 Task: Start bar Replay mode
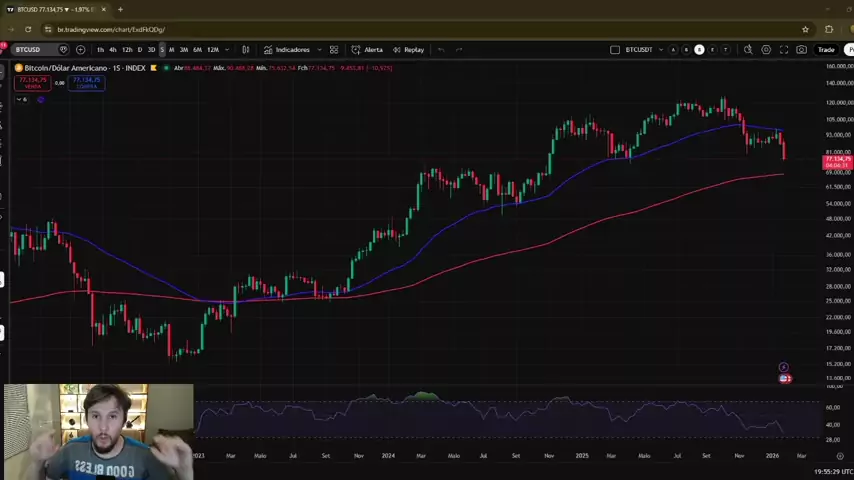pyautogui.click(x=408, y=49)
